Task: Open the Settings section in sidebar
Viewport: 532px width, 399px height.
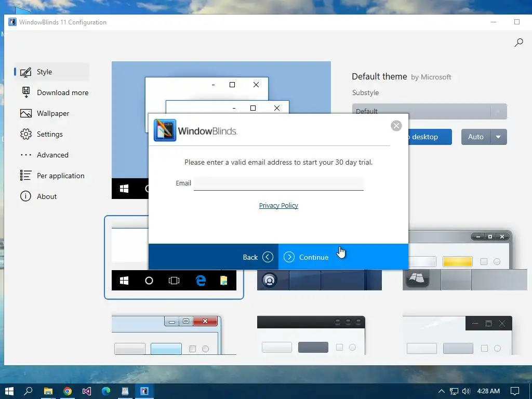Action: click(x=51, y=134)
